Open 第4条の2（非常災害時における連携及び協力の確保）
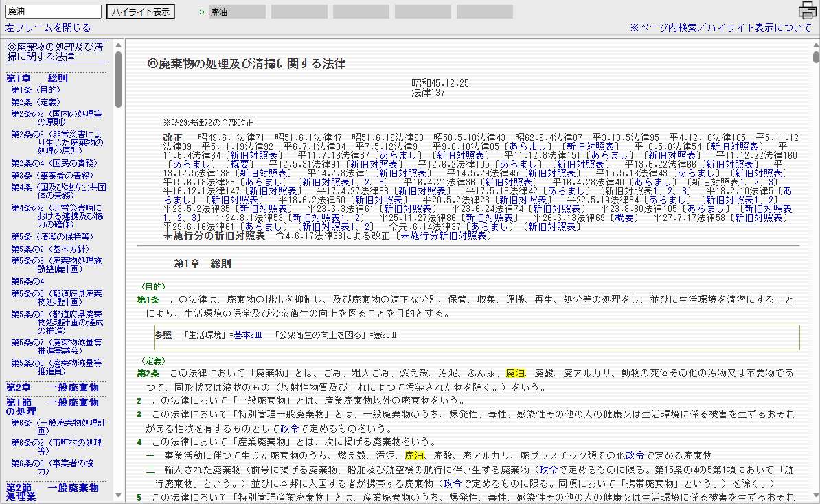 (x=58, y=216)
